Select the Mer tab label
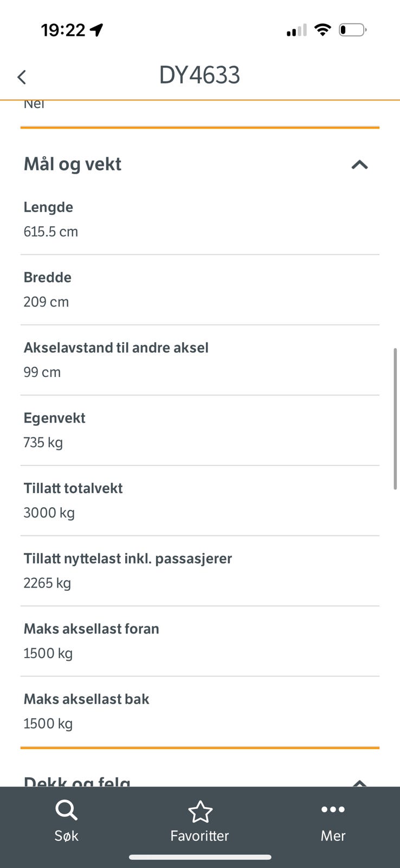400x868 pixels. [x=333, y=835]
